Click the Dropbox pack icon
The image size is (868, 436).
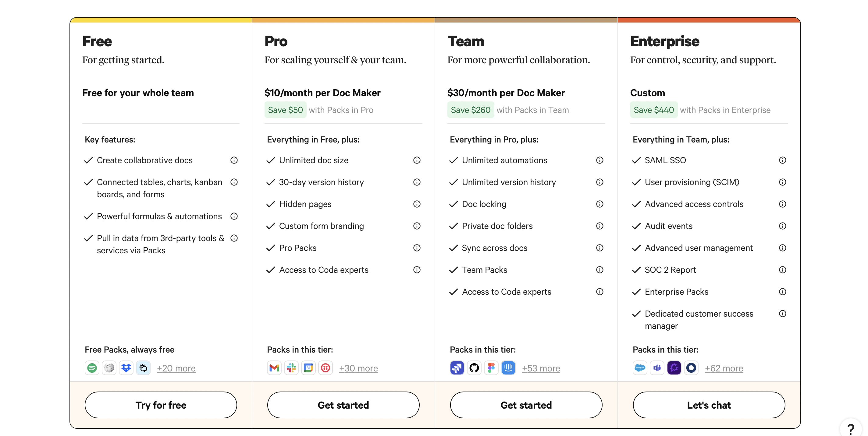click(x=126, y=368)
